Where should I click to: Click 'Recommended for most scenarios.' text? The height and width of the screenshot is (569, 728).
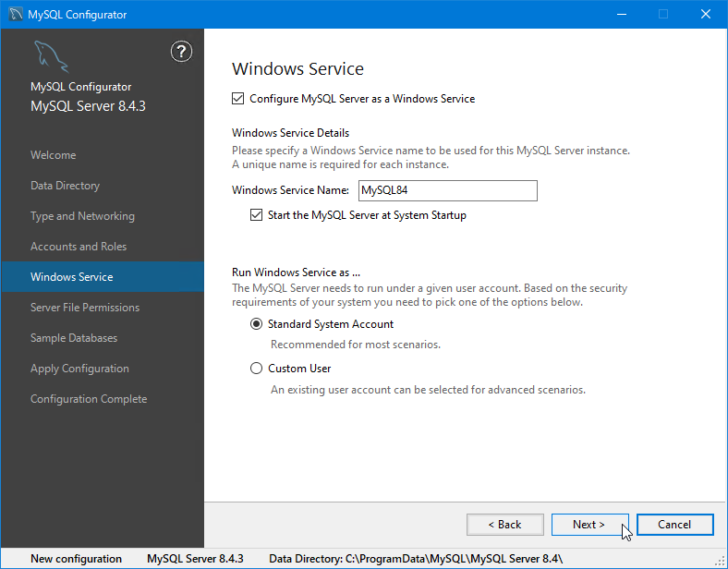(x=356, y=345)
